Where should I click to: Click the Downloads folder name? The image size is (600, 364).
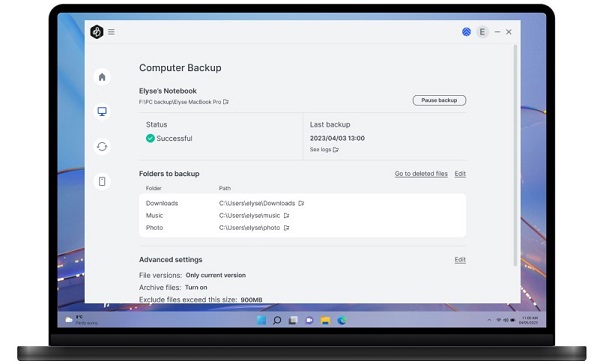(x=162, y=203)
